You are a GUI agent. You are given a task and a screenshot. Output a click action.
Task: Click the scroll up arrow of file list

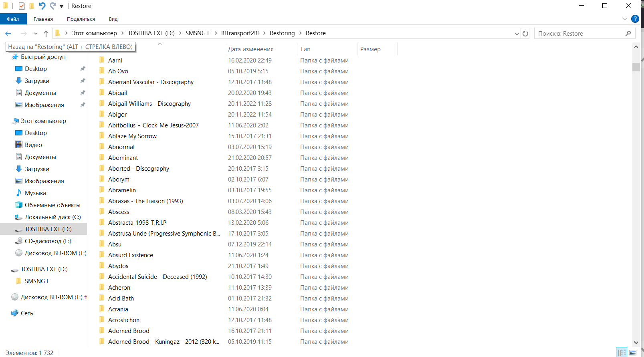tap(636, 47)
